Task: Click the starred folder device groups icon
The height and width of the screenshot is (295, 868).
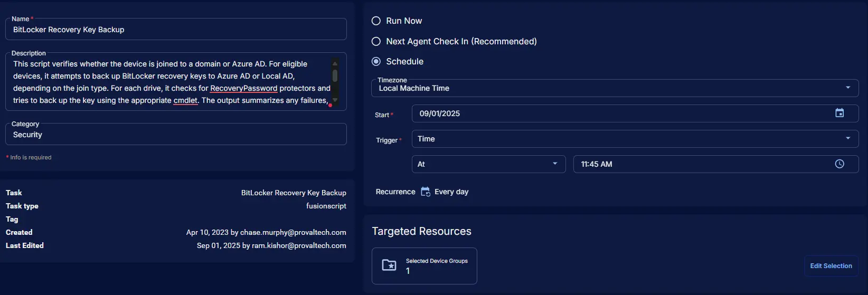Action: (389, 265)
